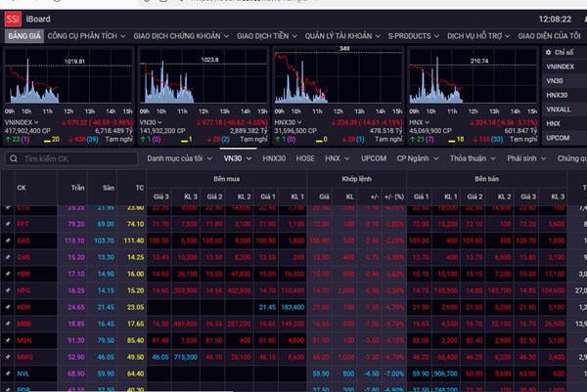The image size is (587, 392).
Task: Expand the S-PRODUCTS menu
Action: tap(414, 36)
